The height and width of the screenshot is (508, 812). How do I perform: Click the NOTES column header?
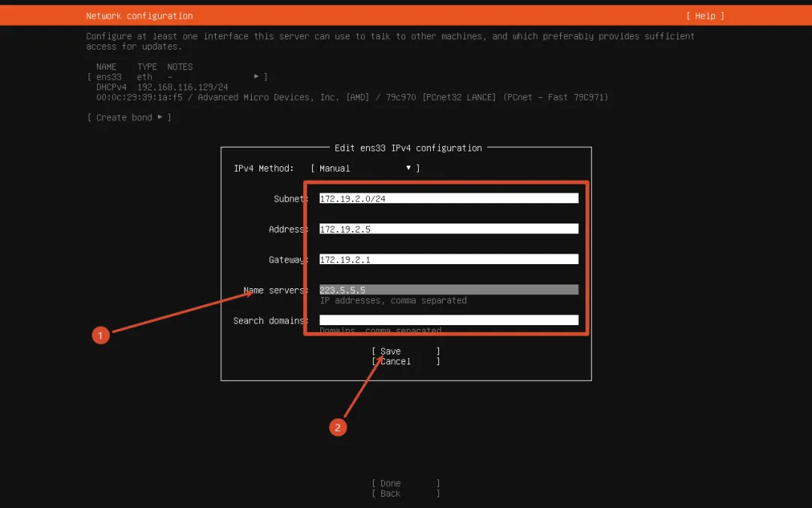[180, 67]
